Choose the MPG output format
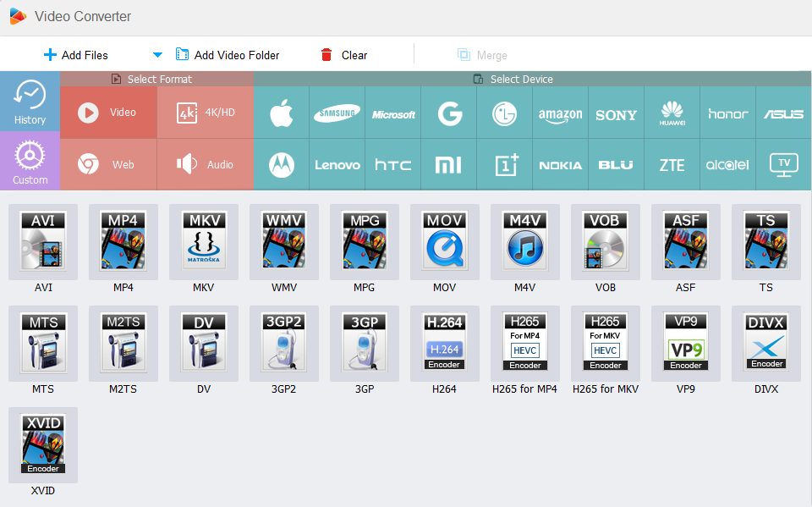The height and width of the screenshot is (507, 812). tap(364, 242)
